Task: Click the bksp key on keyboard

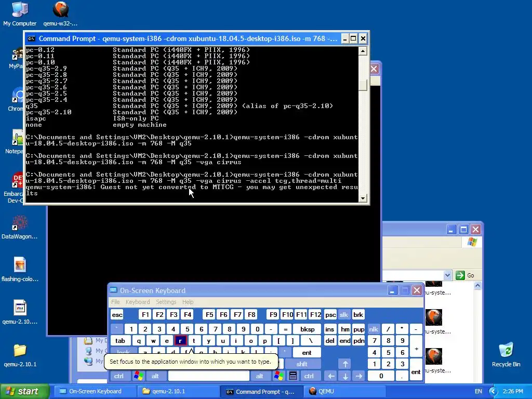Action: [x=307, y=329]
